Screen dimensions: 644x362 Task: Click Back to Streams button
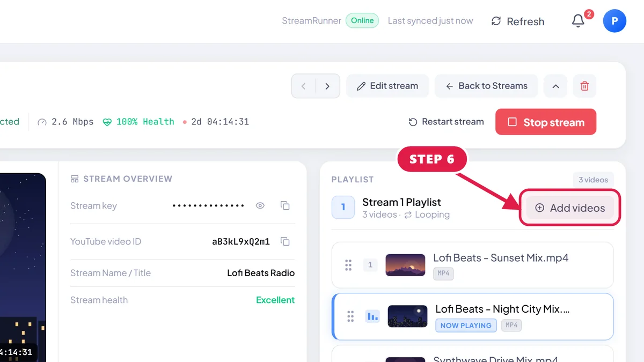(486, 86)
